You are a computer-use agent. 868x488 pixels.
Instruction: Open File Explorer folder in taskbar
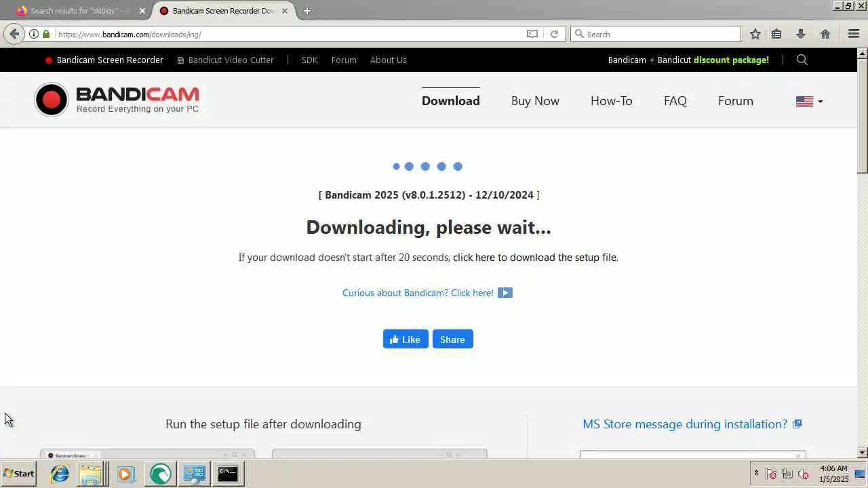(91, 474)
